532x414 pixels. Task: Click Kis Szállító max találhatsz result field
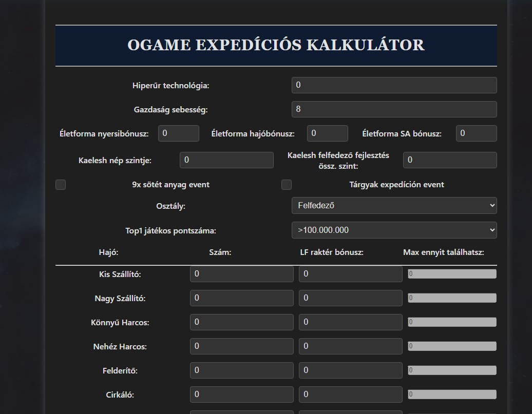(452, 274)
